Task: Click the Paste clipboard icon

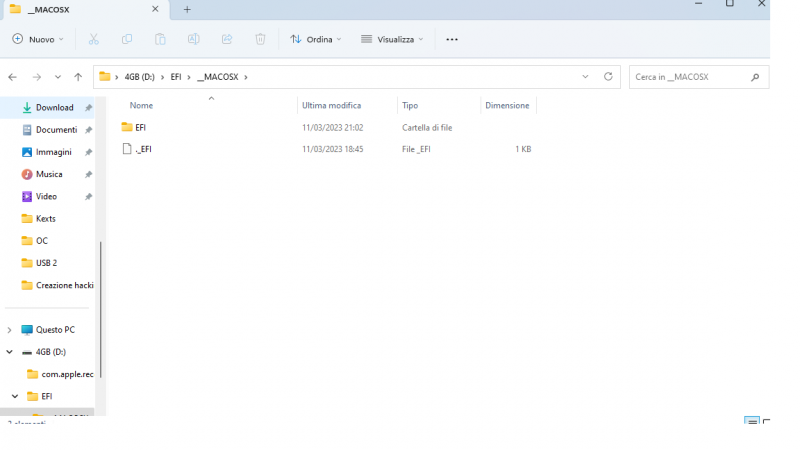Action: point(160,39)
